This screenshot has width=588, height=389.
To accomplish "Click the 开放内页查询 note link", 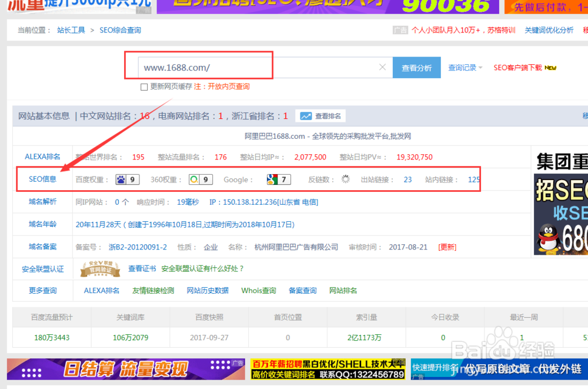I will pyautogui.click(x=228, y=87).
